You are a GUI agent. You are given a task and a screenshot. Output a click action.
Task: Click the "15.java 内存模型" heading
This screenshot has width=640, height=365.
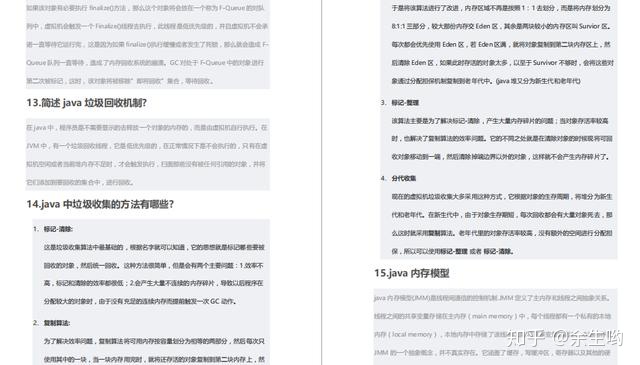tap(411, 273)
